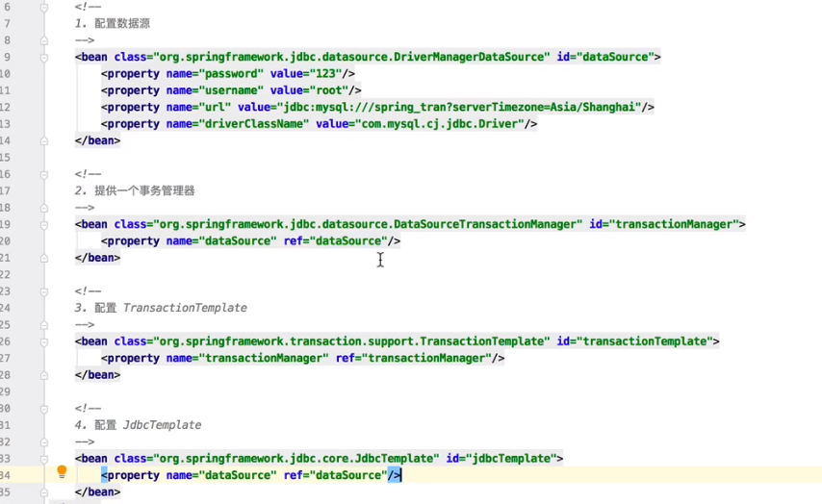This screenshot has width=822, height=504.
Task: Click line number 7 in gutter
Action: [7, 24]
